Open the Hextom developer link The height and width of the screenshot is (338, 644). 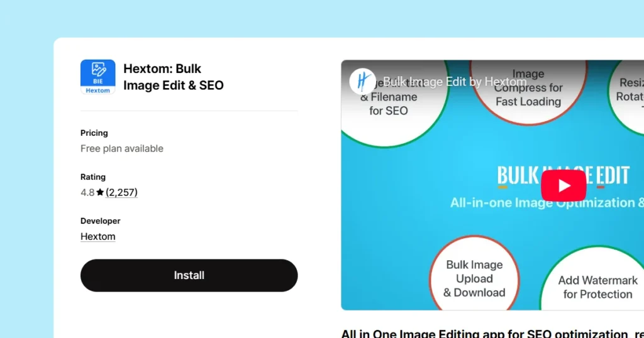pos(97,237)
